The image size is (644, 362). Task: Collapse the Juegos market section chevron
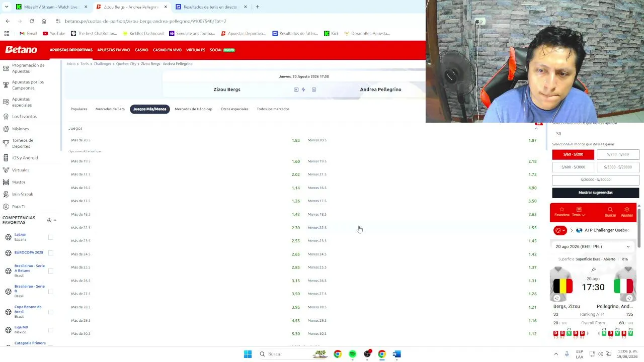click(x=536, y=129)
